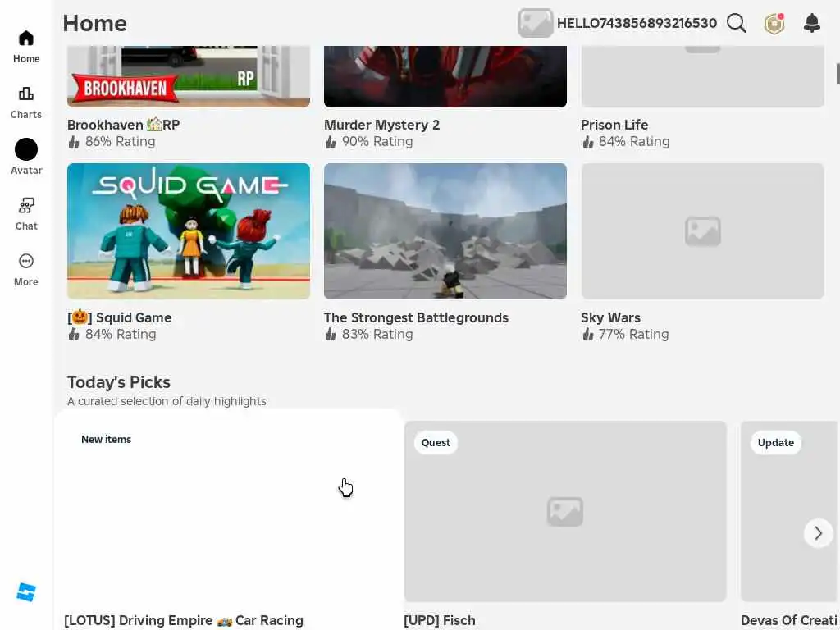This screenshot has height=630, width=840.
Task: Click the 84% Rating under Squid Game
Action: (x=112, y=335)
